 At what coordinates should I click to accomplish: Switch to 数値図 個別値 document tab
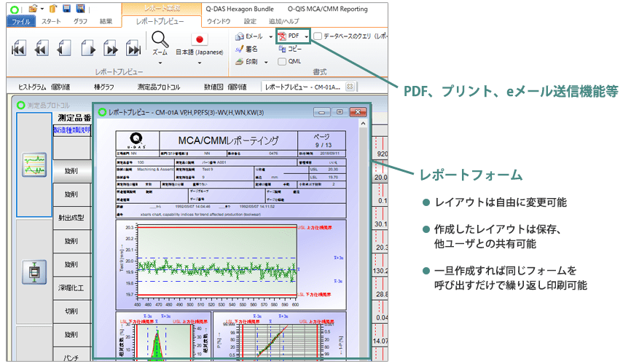click(225, 87)
